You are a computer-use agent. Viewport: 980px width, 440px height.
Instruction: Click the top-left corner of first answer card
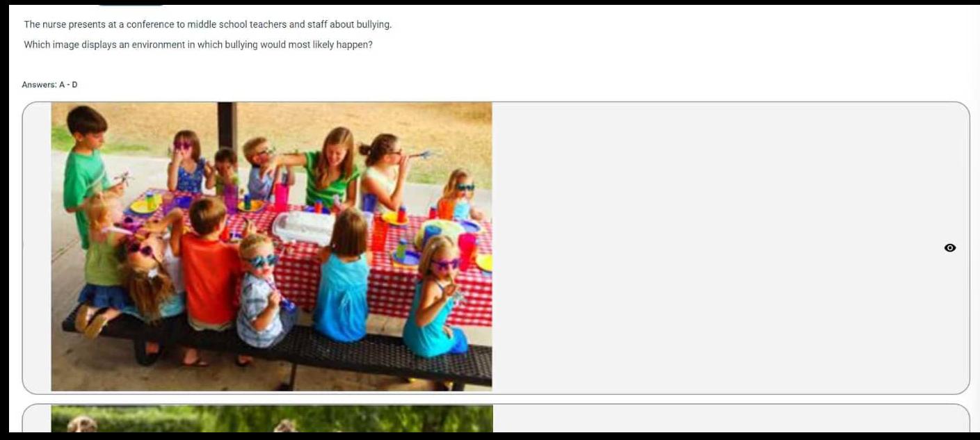28,107
